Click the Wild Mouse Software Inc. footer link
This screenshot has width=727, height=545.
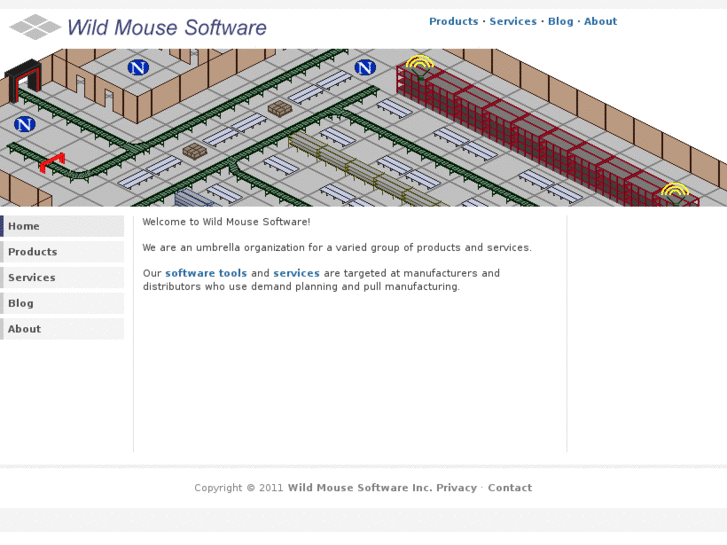360,488
